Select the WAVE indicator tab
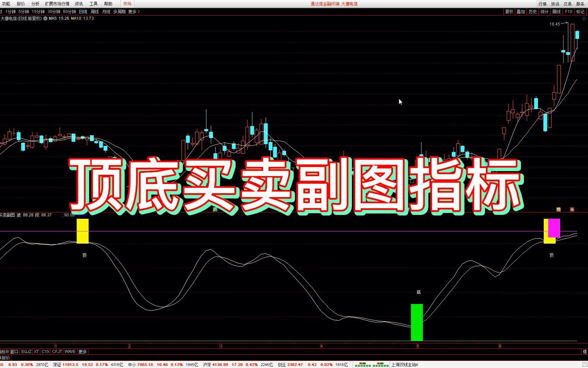The image size is (588, 368). pos(70,352)
